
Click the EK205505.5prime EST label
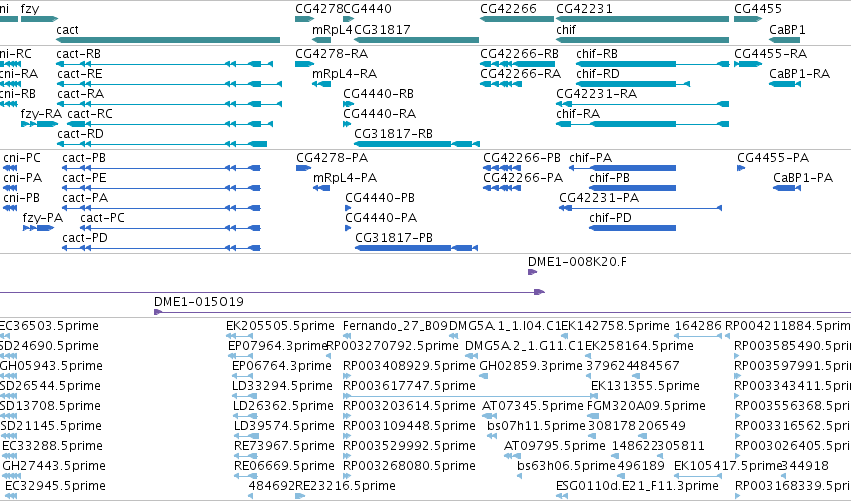(281, 326)
